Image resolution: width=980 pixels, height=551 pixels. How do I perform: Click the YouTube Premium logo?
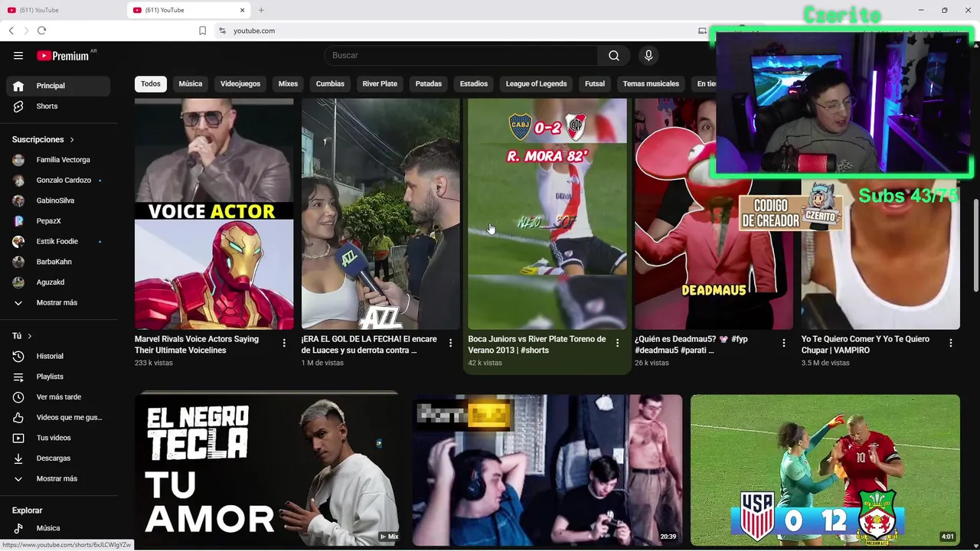[63, 55]
